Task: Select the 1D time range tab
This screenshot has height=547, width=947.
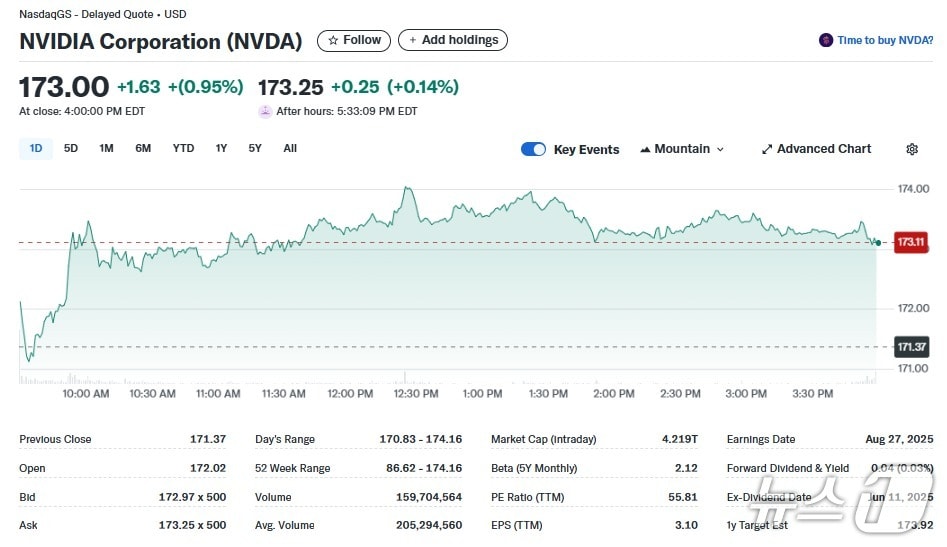Action: coord(36,149)
